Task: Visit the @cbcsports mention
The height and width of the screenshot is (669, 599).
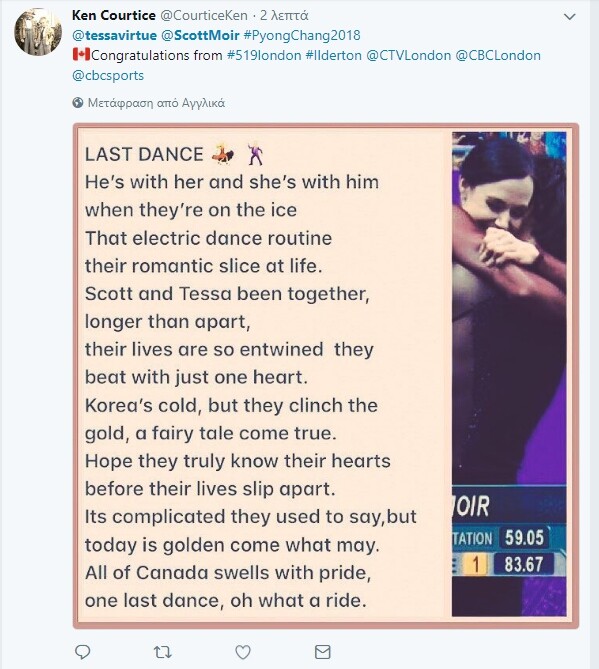Action: coord(108,76)
